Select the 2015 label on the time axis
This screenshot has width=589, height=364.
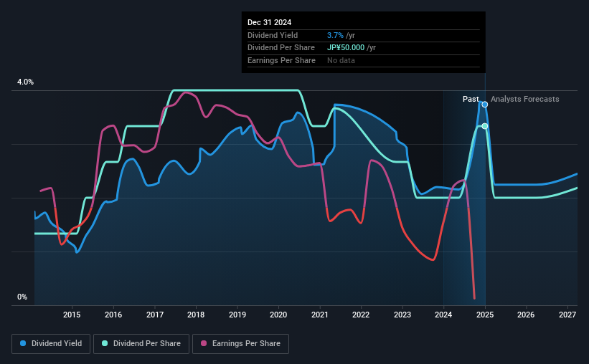pos(72,315)
